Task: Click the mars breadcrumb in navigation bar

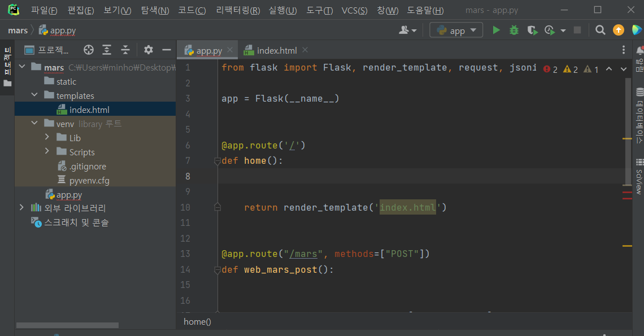Action: coord(18,30)
